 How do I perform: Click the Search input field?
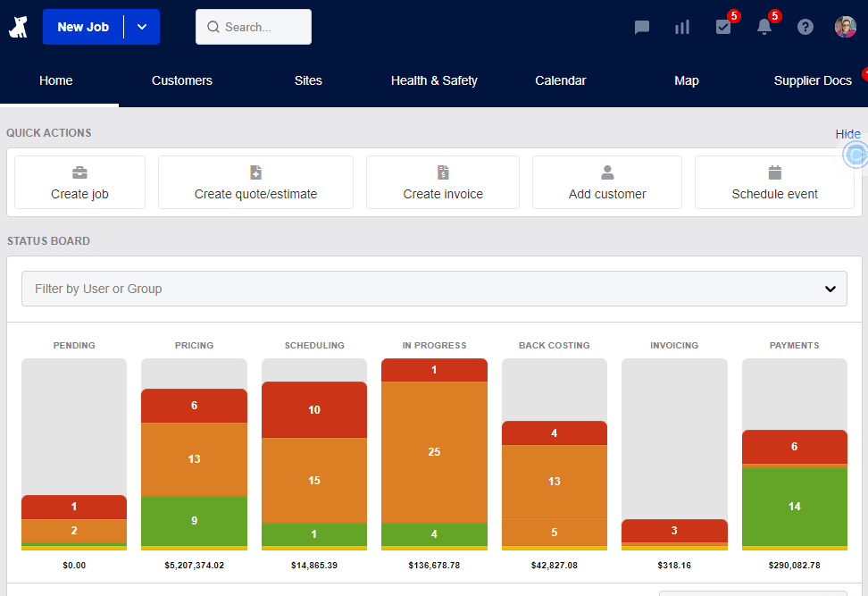[x=254, y=27]
